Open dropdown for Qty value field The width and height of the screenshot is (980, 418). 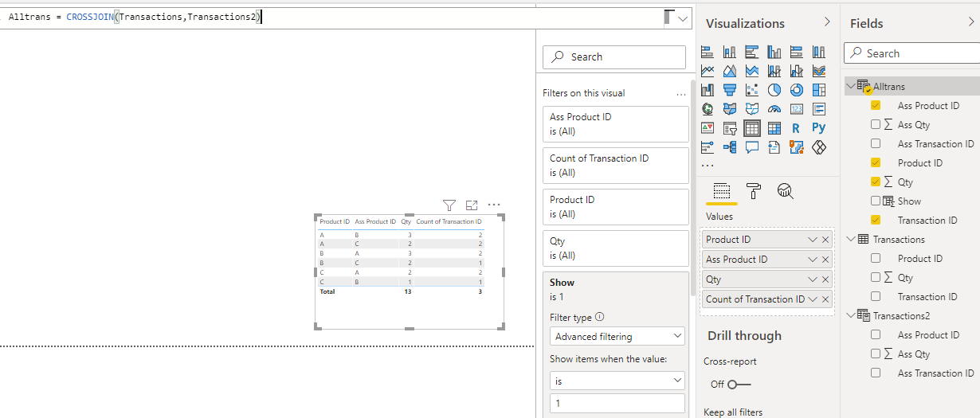coord(813,279)
